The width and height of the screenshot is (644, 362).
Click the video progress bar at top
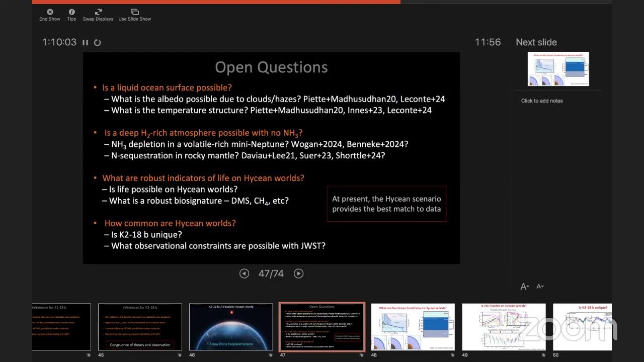[x=322, y=2]
